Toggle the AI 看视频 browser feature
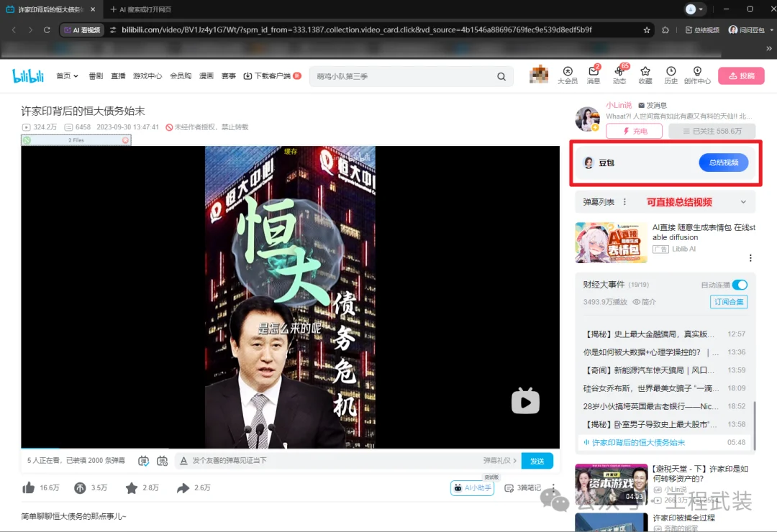The width and height of the screenshot is (777, 532). [81, 30]
